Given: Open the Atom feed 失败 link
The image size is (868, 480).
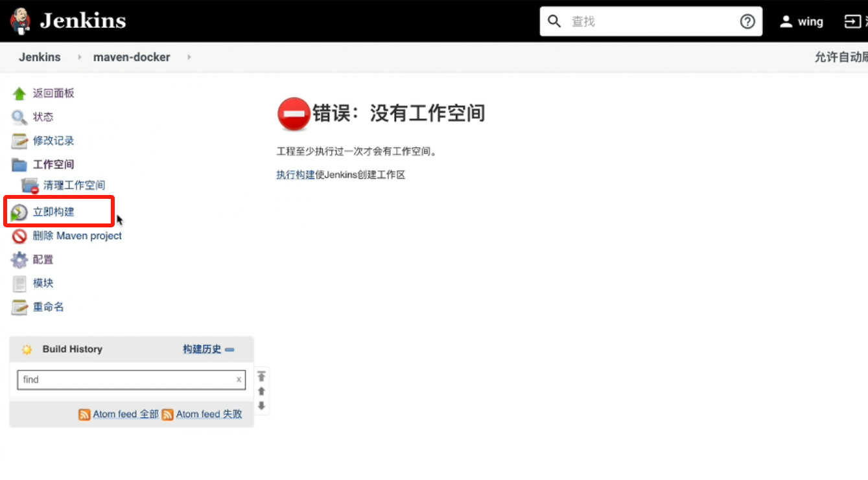Looking at the screenshot, I should pyautogui.click(x=209, y=414).
